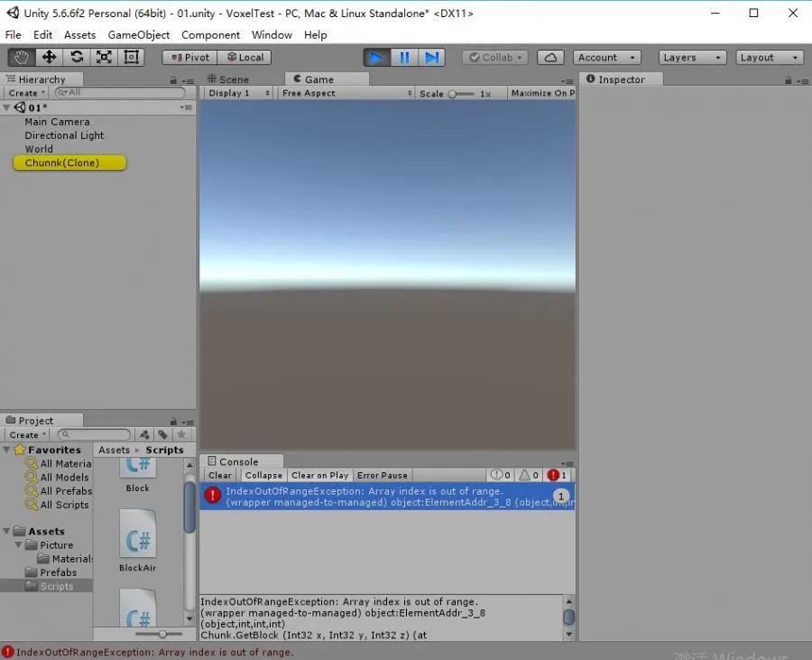The width and height of the screenshot is (812, 660).
Task: Open the Layout dropdown
Action: click(x=770, y=58)
